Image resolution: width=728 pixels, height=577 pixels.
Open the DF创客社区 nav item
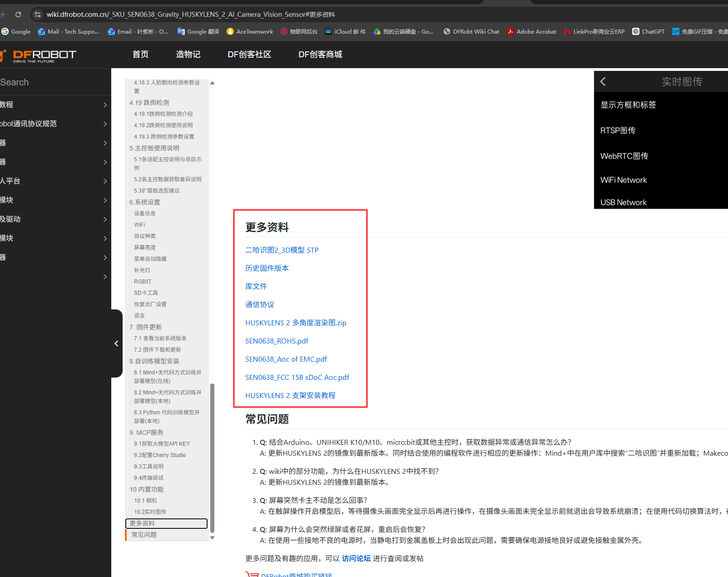point(249,55)
